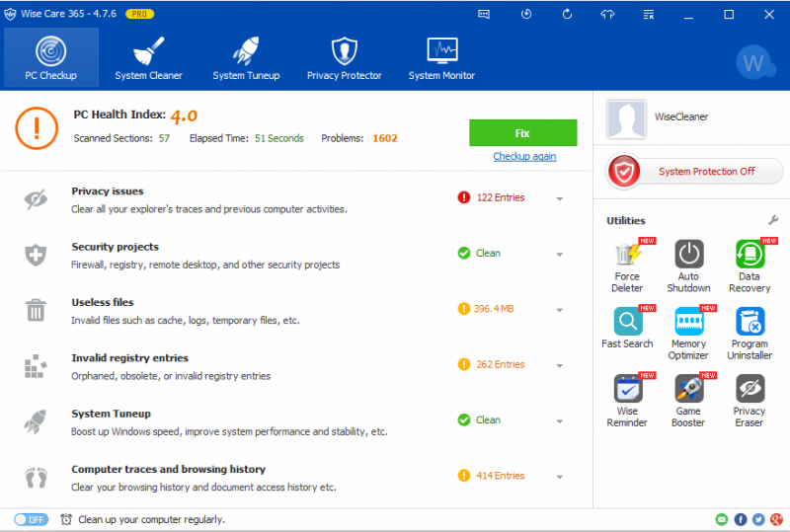Click the feedback message icon in title bar
Viewport: 790px width, 532px height.
484,14
